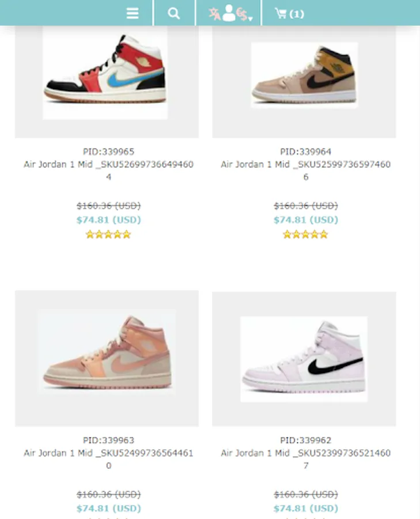Open Air Jordan 1 Mid SKU525997365974606 link
Viewport: 420px width, 519px height.
pyautogui.click(x=305, y=171)
